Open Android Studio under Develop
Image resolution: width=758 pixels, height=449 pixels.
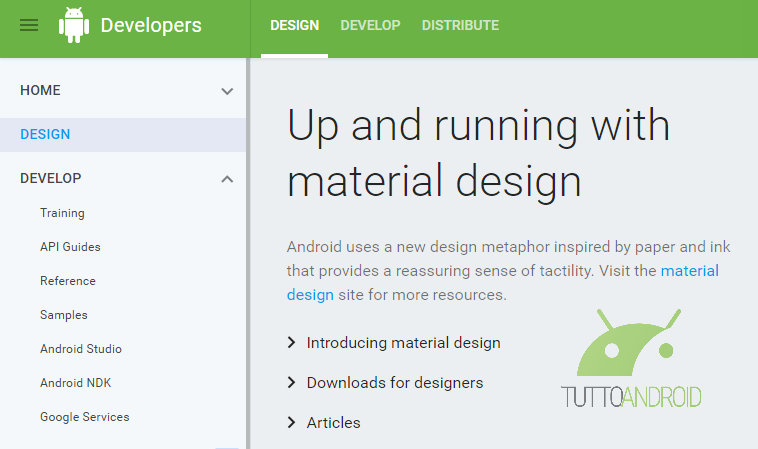pos(81,349)
